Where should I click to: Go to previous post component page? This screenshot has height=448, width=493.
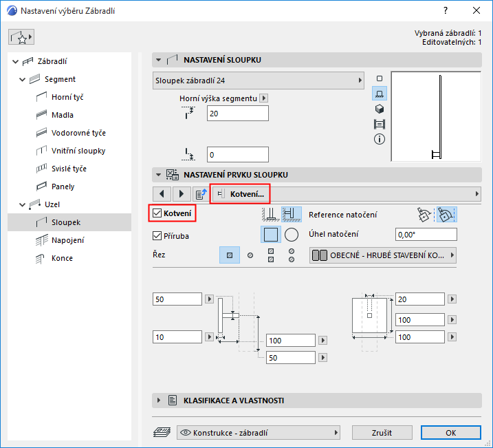162,194
